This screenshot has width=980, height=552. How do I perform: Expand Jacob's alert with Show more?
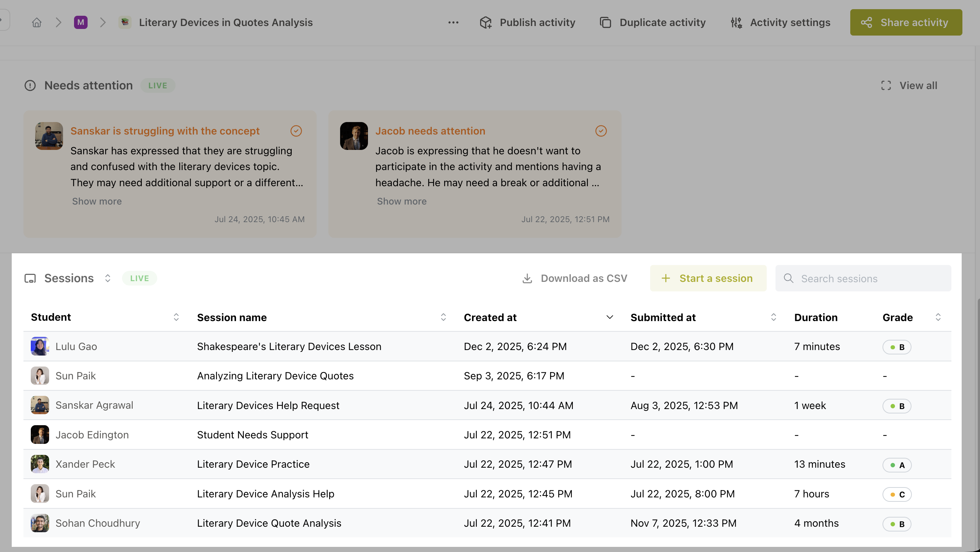tap(402, 201)
